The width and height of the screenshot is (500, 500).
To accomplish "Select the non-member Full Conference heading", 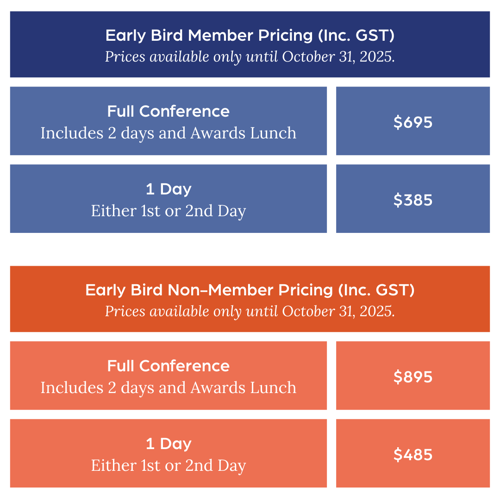I will [168, 366].
